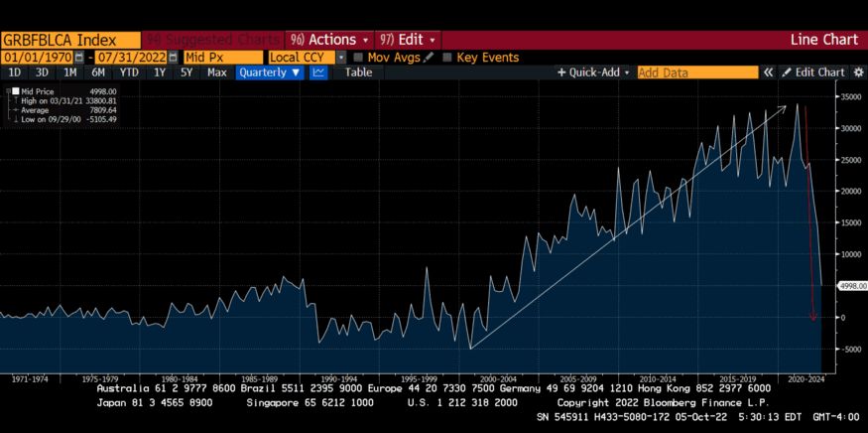Enable the Mov Avgs checkbox

pos(358,58)
